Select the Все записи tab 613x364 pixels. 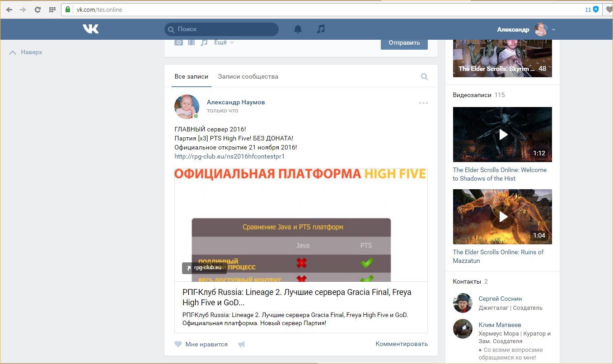point(191,77)
